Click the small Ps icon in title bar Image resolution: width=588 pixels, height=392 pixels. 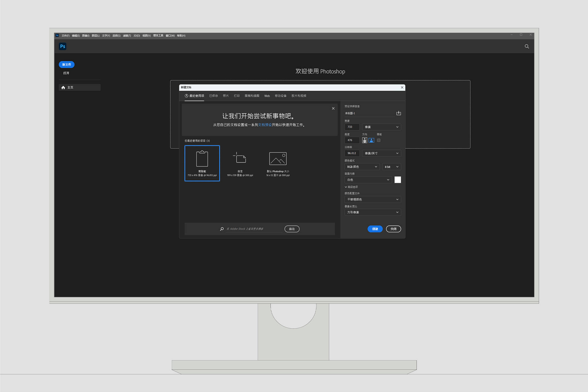pos(57,35)
